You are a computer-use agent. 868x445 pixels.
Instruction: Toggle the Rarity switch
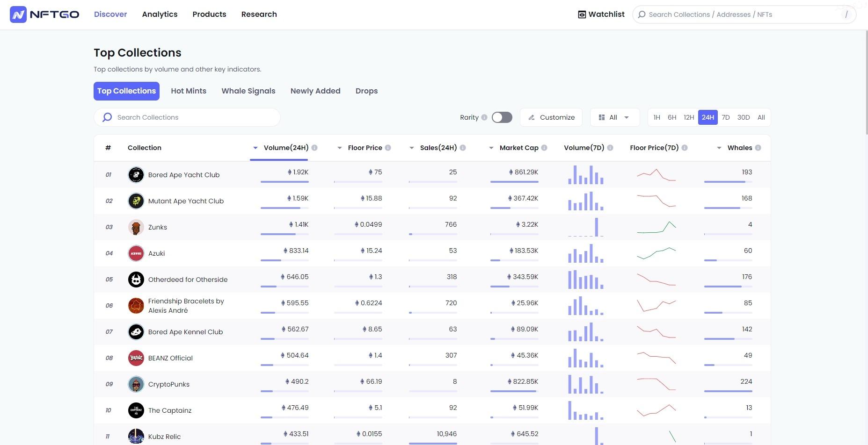[x=502, y=117]
